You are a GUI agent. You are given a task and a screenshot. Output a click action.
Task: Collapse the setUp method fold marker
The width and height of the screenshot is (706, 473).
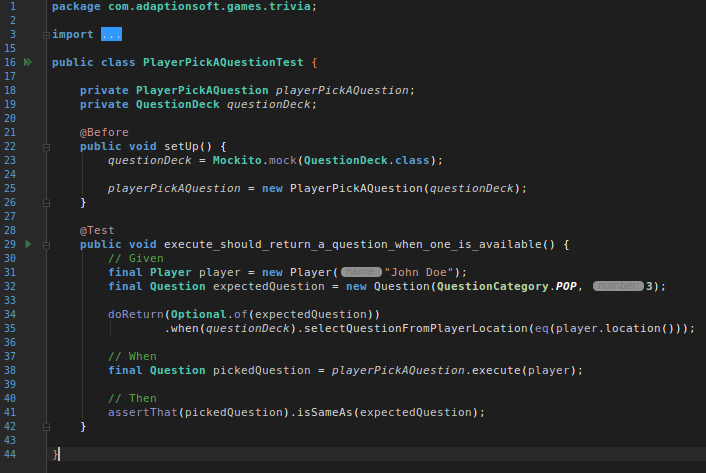click(46, 147)
